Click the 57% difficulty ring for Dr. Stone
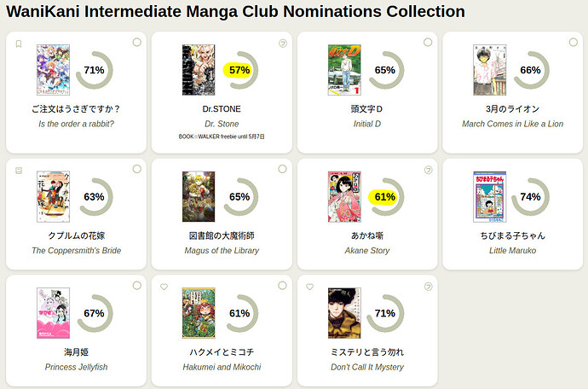This screenshot has width=588, height=389. 239,70
